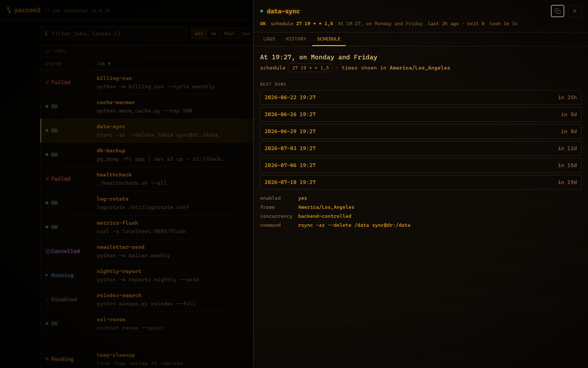Select next run 2026-06-29 19:27
Viewport: 588px width, 368px height.
421,131
